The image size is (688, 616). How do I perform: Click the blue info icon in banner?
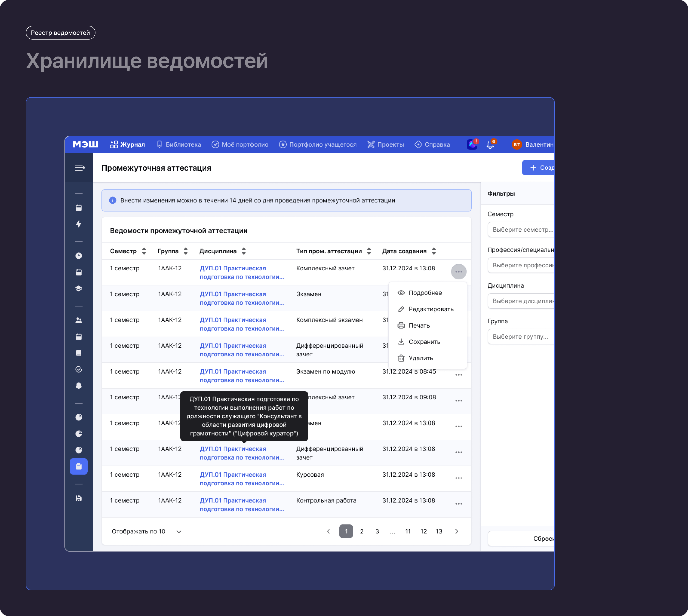(113, 200)
